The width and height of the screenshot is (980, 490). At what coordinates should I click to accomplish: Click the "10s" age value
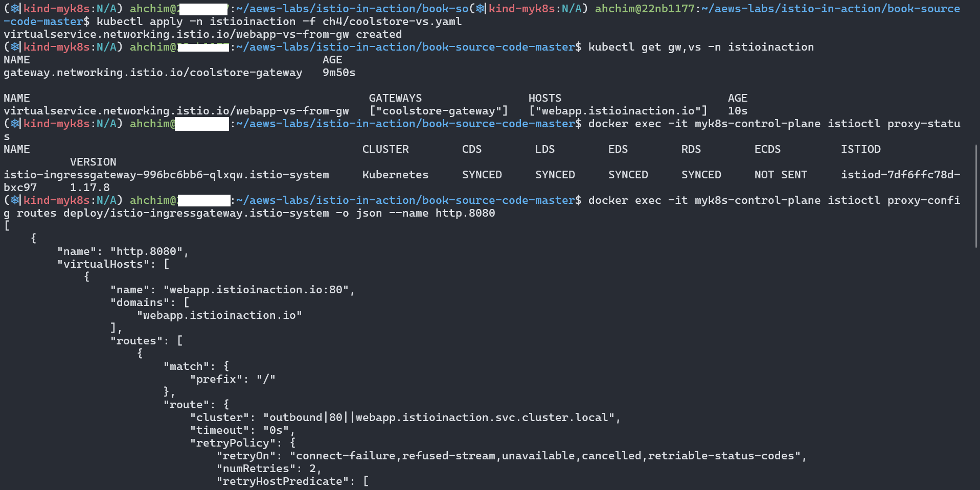click(x=738, y=111)
